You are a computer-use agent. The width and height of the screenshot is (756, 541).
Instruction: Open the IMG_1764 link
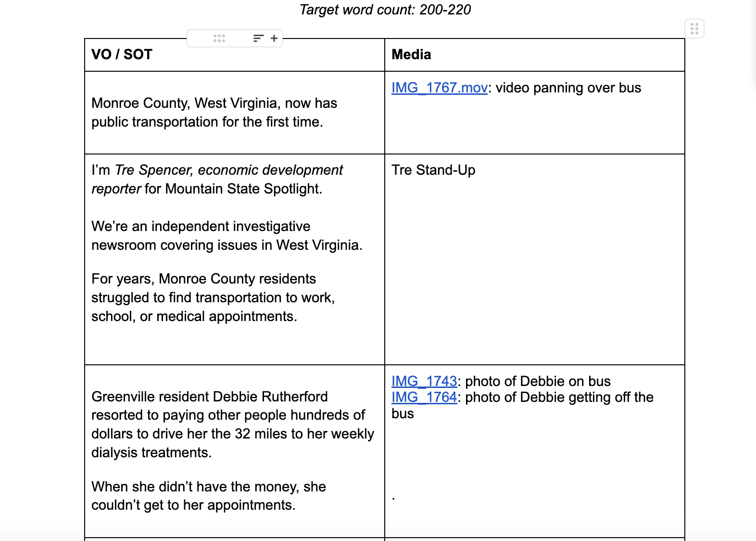click(424, 397)
